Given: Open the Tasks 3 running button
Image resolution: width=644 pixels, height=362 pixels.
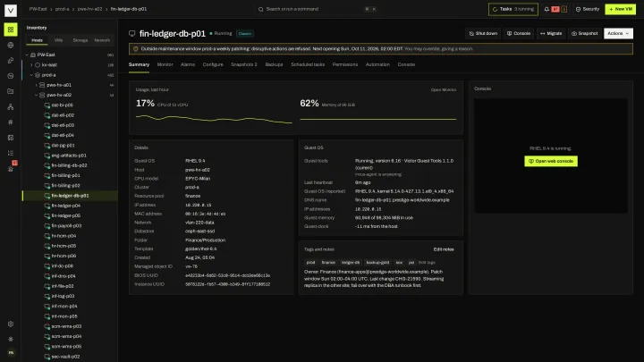Looking at the screenshot, I should coord(513,9).
